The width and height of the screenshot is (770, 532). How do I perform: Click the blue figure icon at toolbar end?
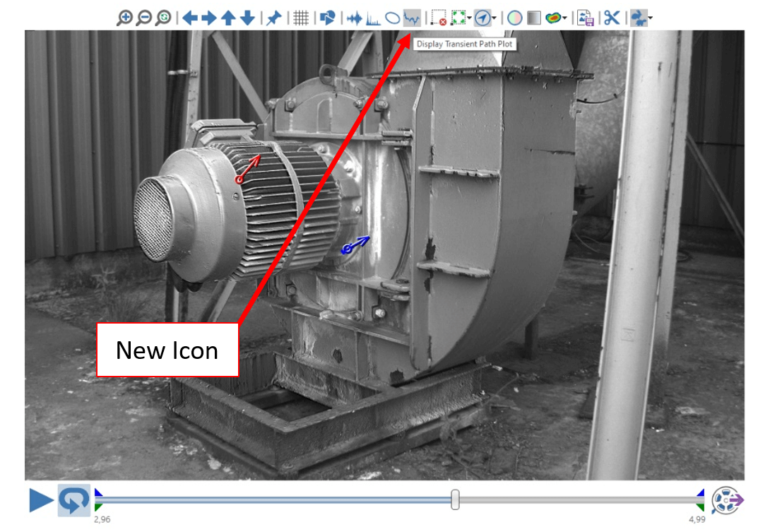(x=639, y=18)
